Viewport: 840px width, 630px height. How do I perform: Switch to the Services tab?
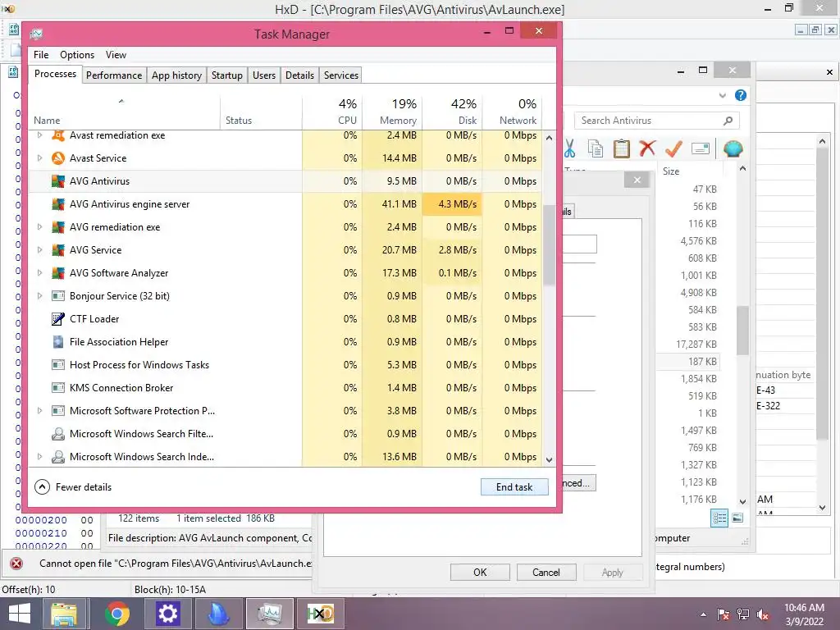[340, 75]
